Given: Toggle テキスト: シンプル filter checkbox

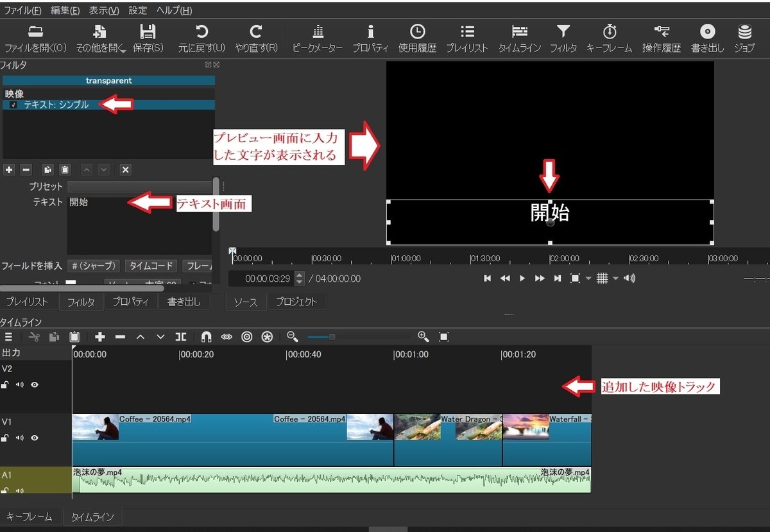Looking at the screenshot, I should pos(13,105).
